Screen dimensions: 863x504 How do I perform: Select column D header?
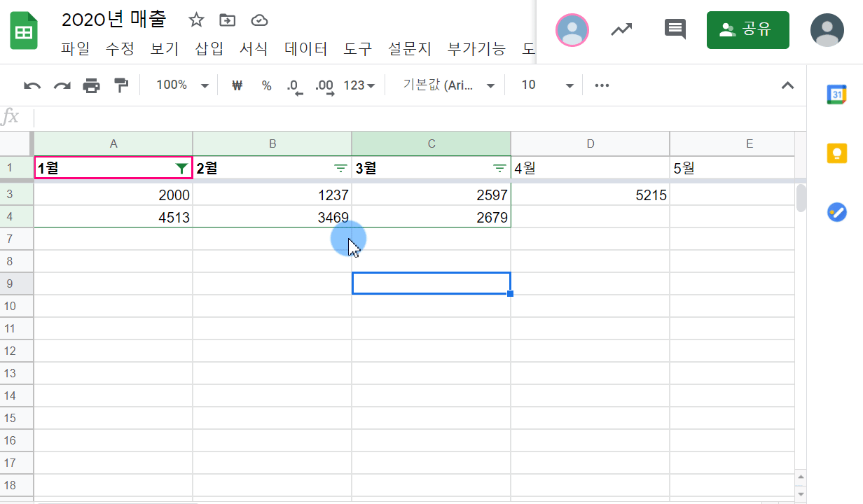(591, 143)
